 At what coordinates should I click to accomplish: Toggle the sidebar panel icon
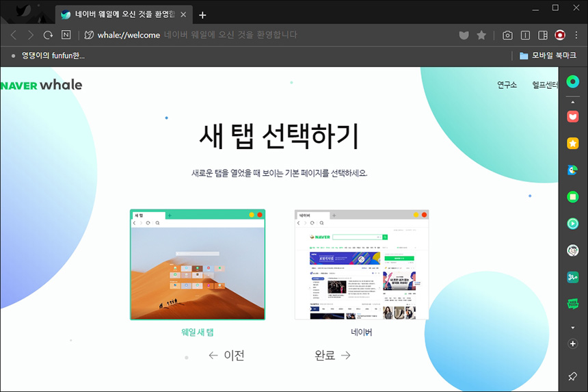pyautogui.click(x=543, y=36)
